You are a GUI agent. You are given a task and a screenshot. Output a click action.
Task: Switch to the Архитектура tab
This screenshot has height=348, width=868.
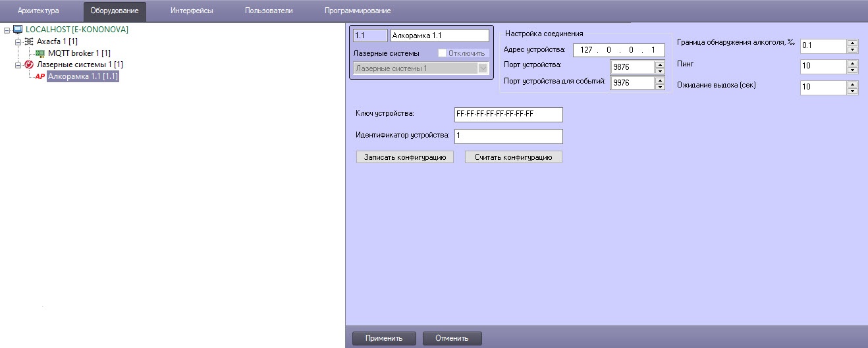pos(38,11)
